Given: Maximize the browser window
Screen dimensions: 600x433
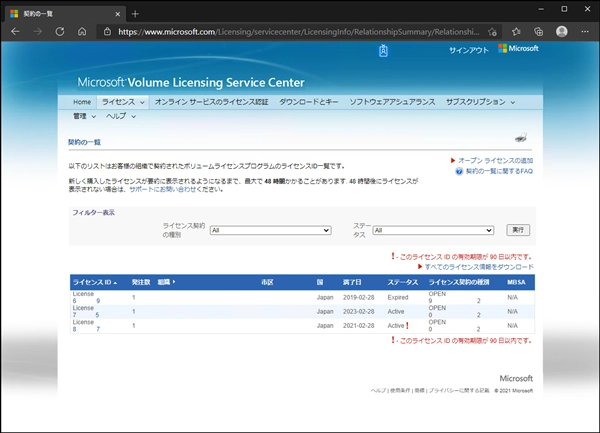Looking at the screenshot, I should pos(564,9).
